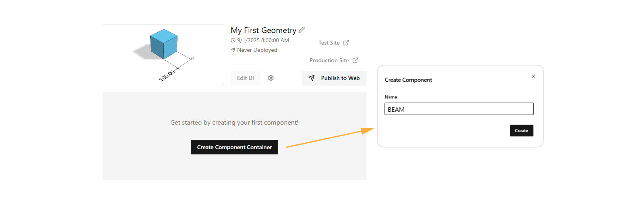
Task: Click the Edit UI button
Action: pyautogui.click(x=246, y=78)
